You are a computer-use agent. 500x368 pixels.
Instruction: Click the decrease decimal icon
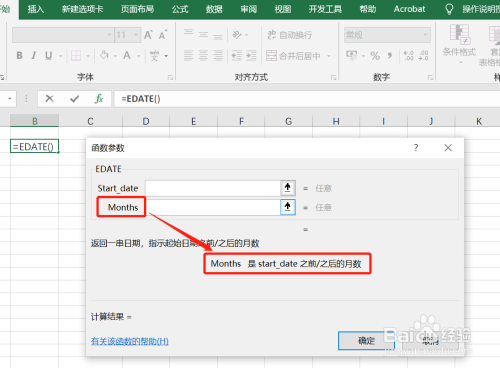(423, 55)
